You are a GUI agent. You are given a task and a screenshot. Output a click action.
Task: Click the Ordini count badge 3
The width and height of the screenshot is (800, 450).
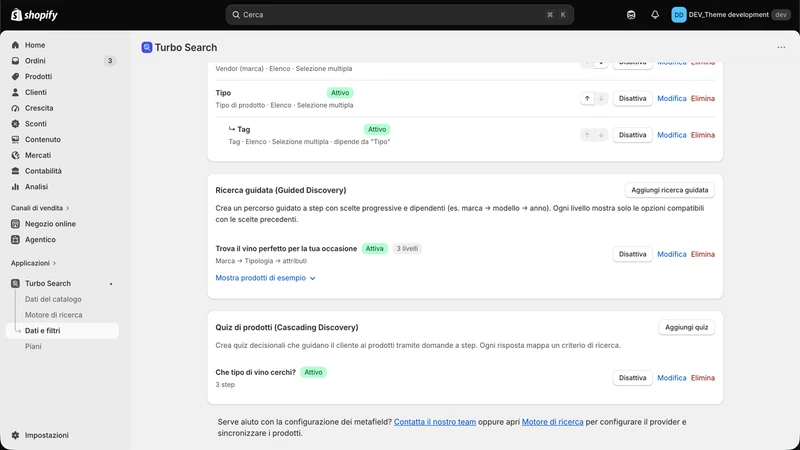pos(110,61)
